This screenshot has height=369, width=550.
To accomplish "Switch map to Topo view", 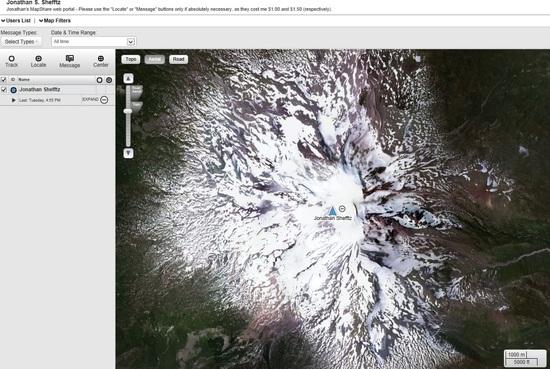I will point(131,59).
